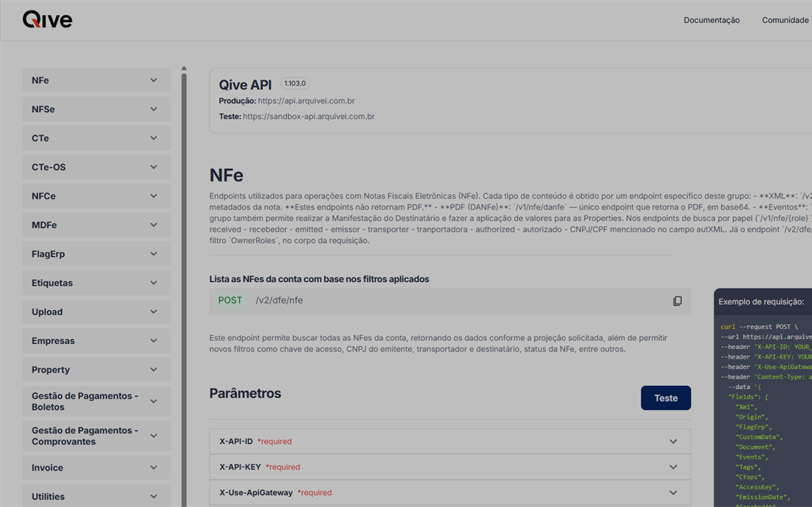Expand the CTe-OS sidebar section
The image size is (812, 507).
pos(96,168)
